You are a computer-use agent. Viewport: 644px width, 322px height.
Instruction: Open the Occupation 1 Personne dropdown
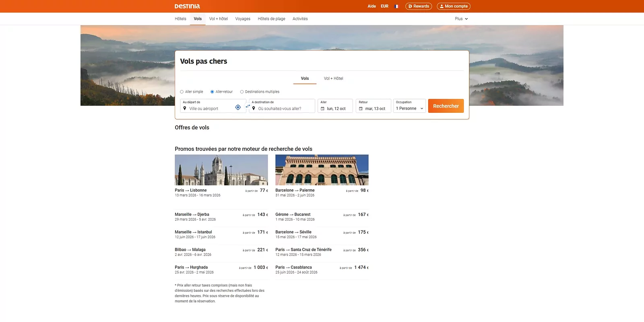tap(409, 106)
